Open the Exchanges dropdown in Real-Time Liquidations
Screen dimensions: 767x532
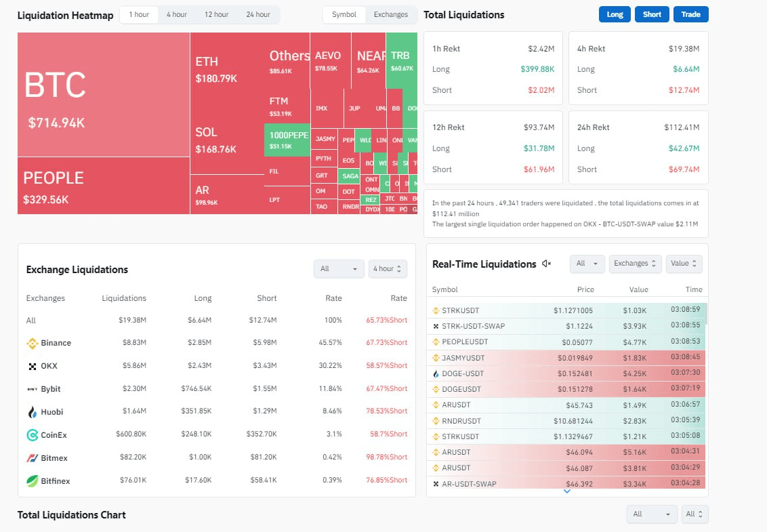[x=635, y=264]
